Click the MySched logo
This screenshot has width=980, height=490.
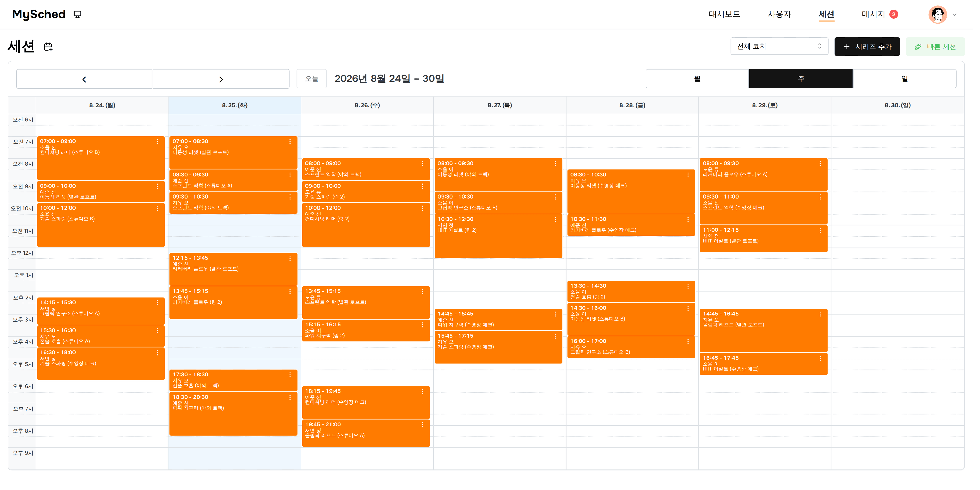point(39,15)
